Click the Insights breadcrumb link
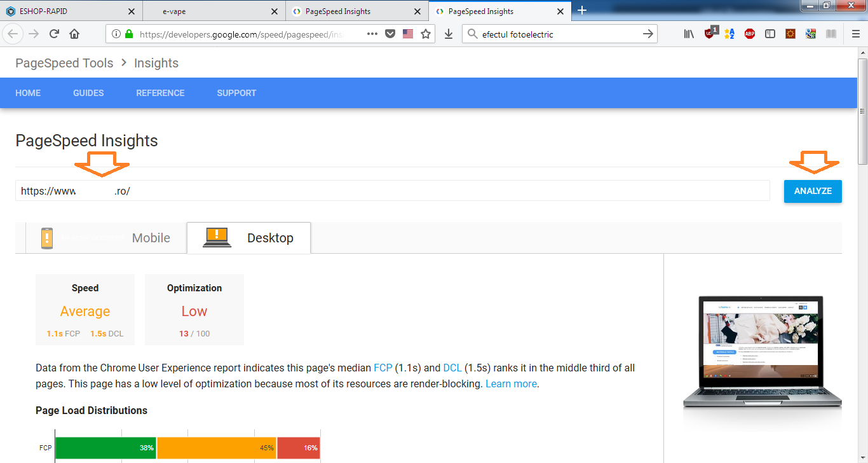The height and width of the screenshot is (463, 868). [156, 63]
